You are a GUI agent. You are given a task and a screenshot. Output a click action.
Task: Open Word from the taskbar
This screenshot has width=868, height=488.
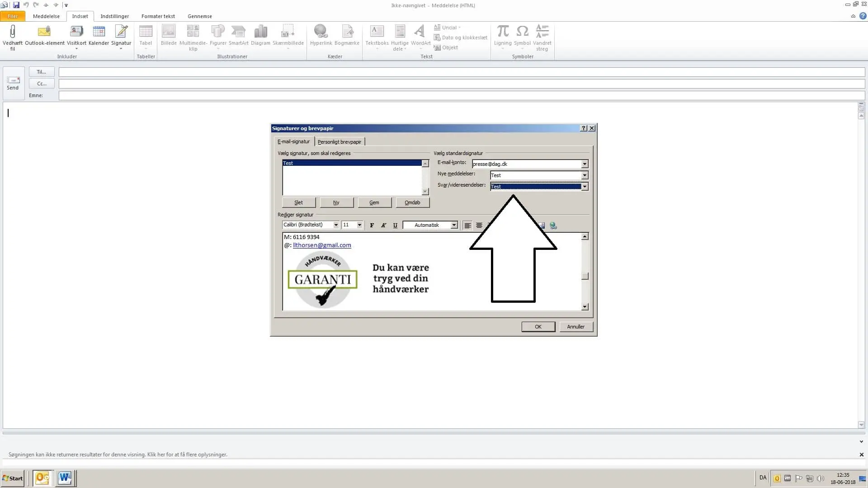[65, 478]
